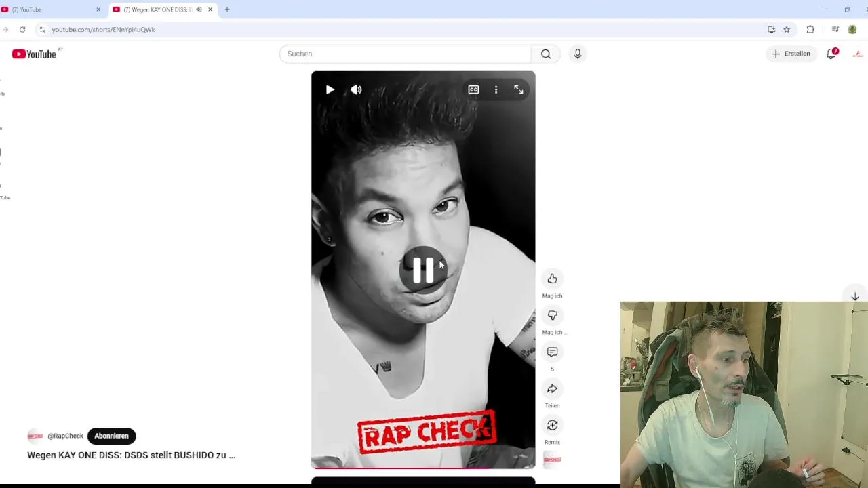Screen dimensions: 868x488
Task: Click the browser profile avatar
Action: click(x=852, y=29)
